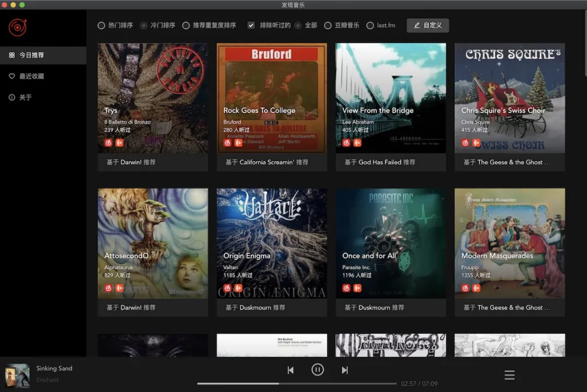Screen dimensions: 587x392
Task: Open the 最近收藏 sidebar item
Action: 32,77
